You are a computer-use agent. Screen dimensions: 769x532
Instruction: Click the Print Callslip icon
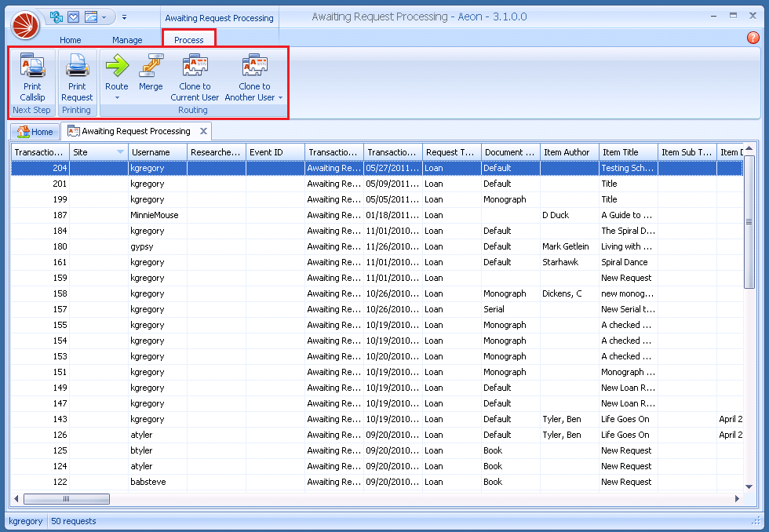point(32,66)
